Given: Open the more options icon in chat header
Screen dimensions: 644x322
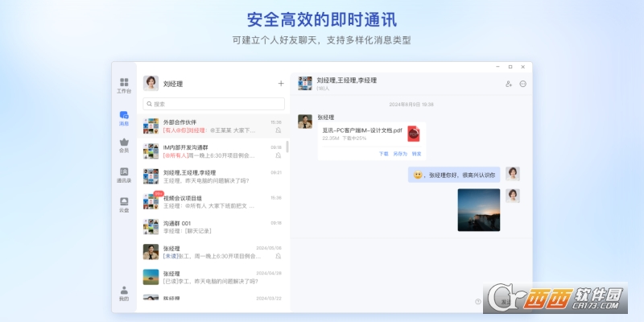Looking at the screenshot, I should pyautogui.click(x=523, y=84).
